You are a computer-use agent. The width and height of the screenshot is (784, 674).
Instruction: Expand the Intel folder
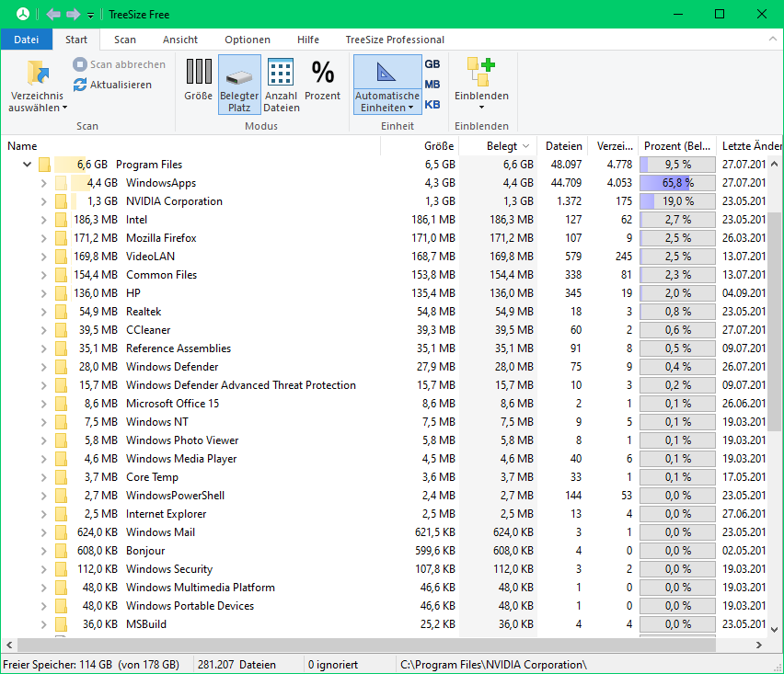[44, 220]
